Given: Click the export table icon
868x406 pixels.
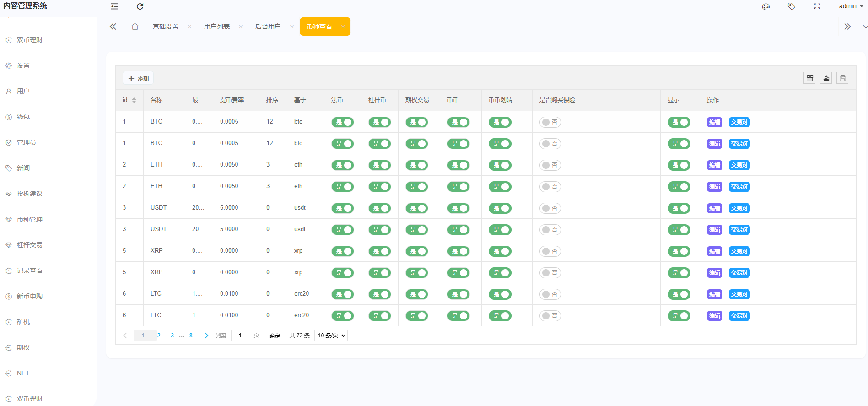Looking at the screenshot, I should tap(826, 78).
